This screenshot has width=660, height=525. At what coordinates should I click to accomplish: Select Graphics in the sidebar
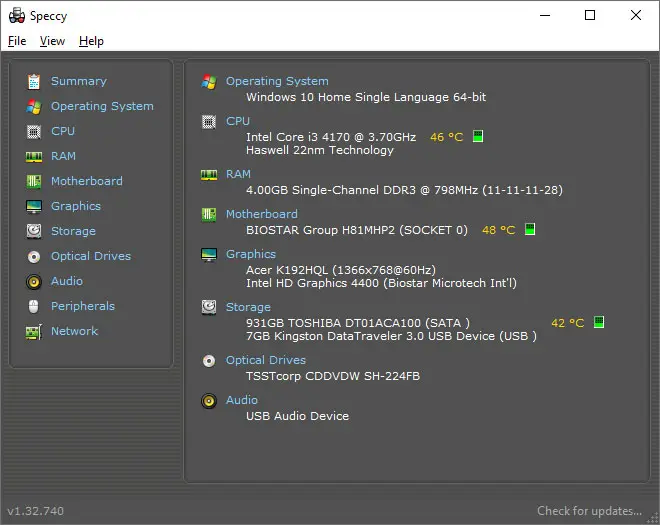click(x=76, y=206)
